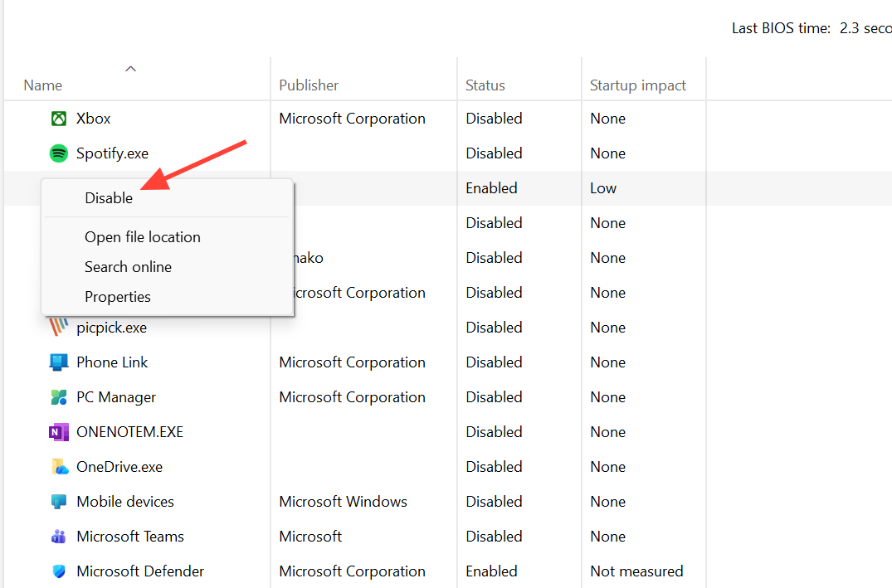
Task: Click the picpick.exe icon
Action: 59,327
